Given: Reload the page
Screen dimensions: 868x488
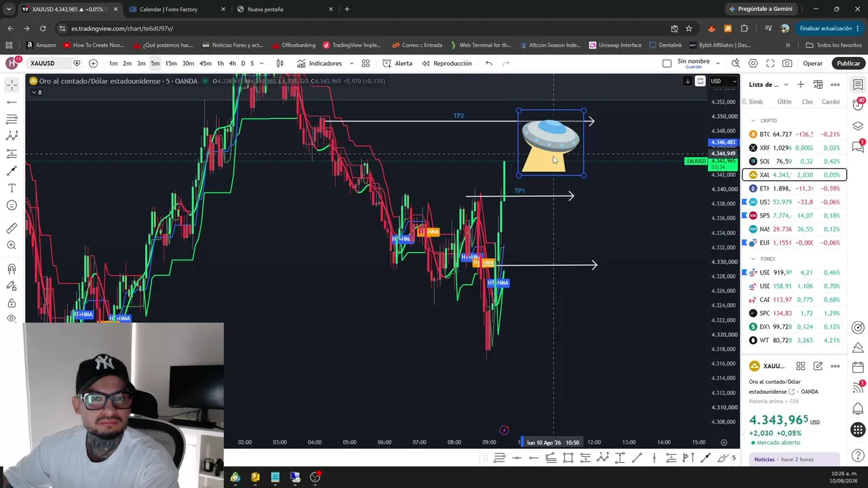Looking at the screenshot, I should (43, 28).
